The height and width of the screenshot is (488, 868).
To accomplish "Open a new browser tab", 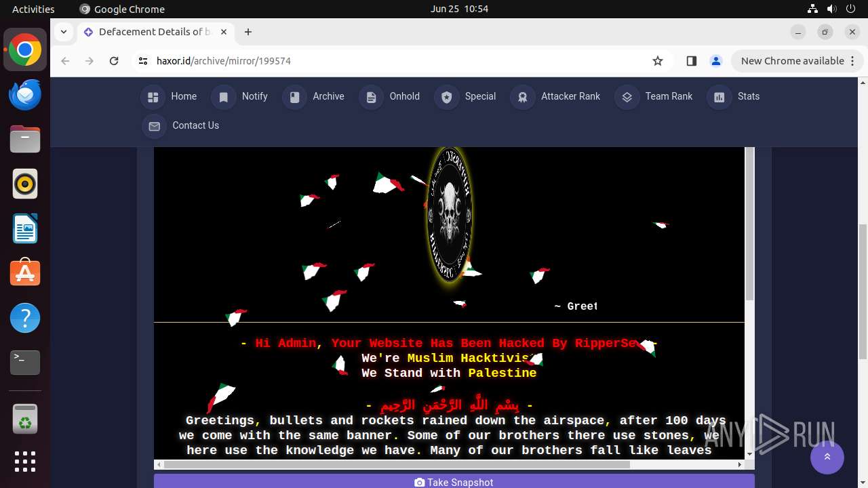I will [248, 32].
